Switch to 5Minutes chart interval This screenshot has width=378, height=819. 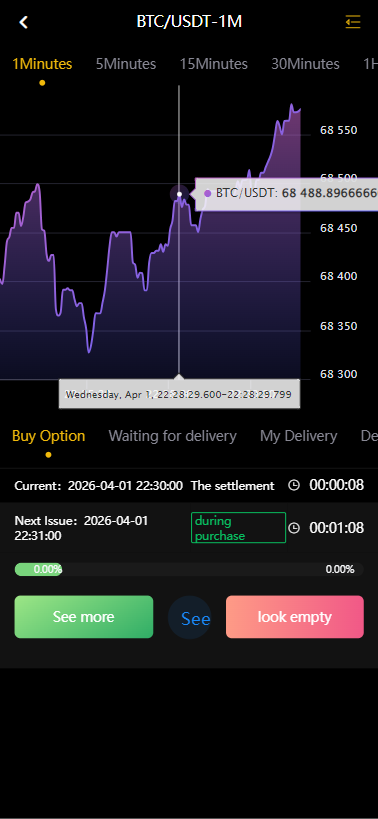pos(126,64)
